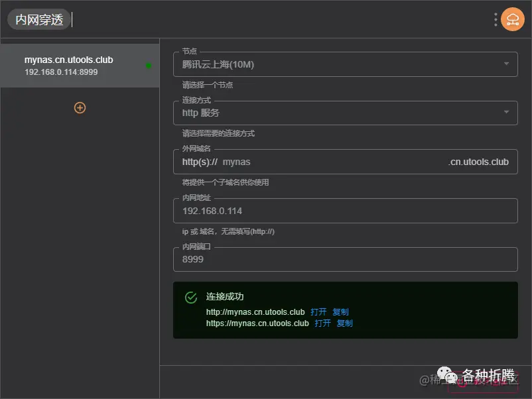This screenshot has width=532, height=399.
Task: Click the plus icon to add a tunnel
Action: point(80,107)
